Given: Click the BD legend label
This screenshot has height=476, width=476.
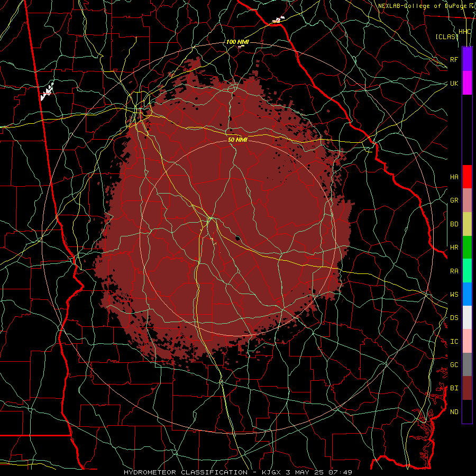Looking at the screenshot, I should click(454, 224).
